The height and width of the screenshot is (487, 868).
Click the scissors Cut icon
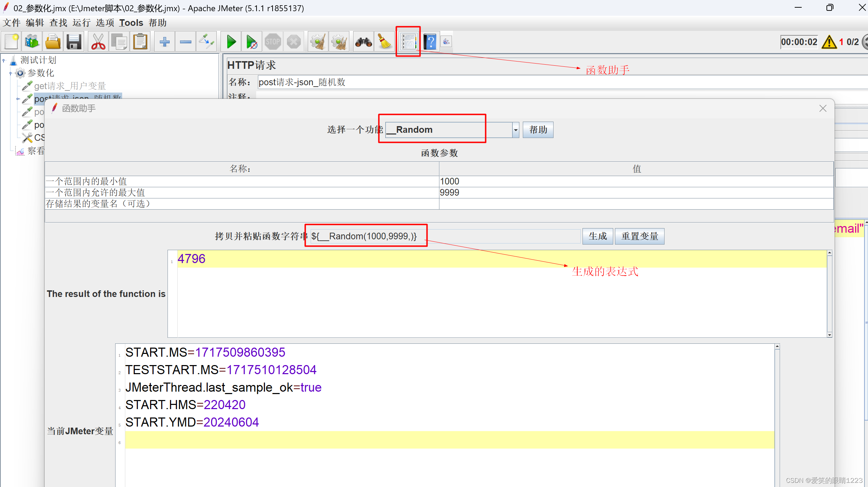coord(98,42)
